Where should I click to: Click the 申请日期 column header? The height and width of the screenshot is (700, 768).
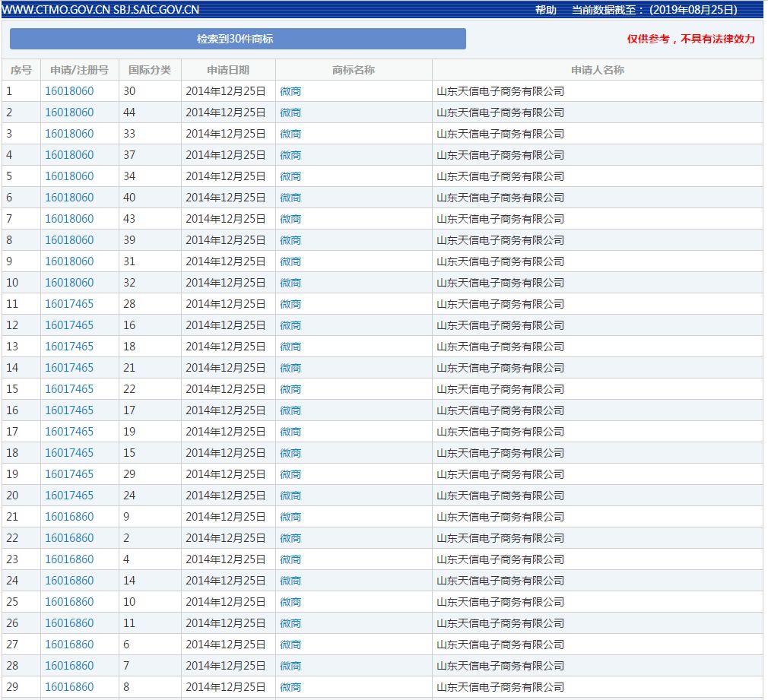tap(228, 70)
